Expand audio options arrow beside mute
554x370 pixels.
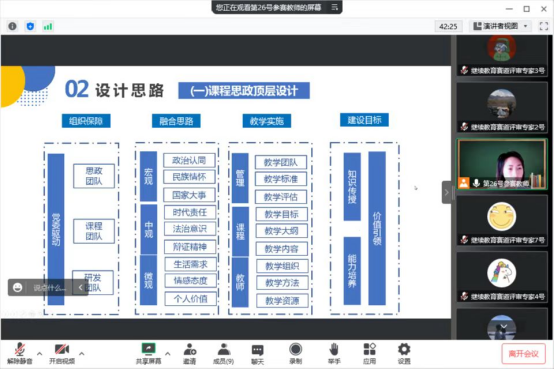pyautogui.click(x=40, y=353)
